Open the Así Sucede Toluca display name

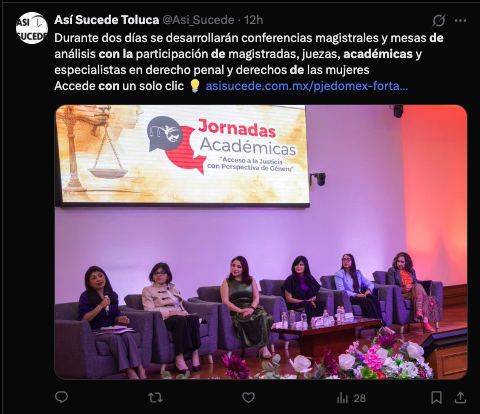click(x=106, y=20)
